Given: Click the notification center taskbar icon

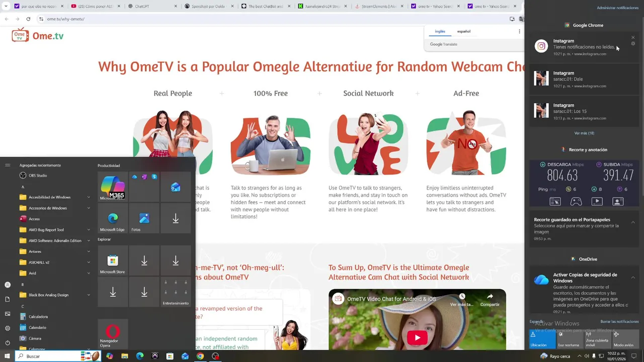Looking at the screenshot, I should click(x=634, y=356).
